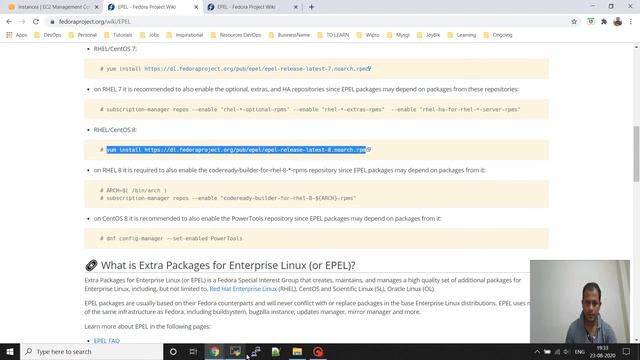
Task: Open the ENG input language indicator
Action: coord(580,352)
